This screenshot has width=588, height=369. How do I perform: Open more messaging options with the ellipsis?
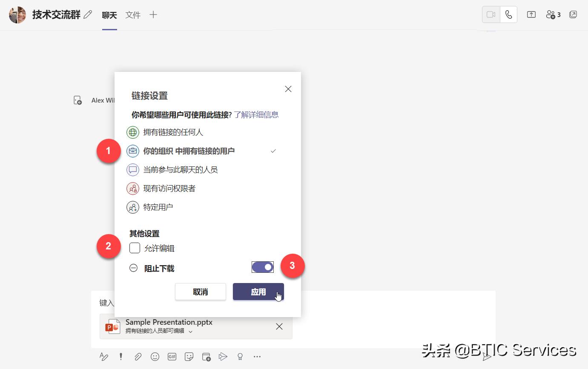tap(257, 357)
